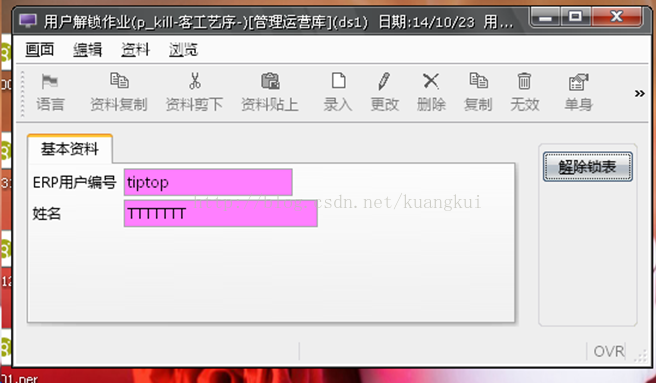Click the 复制 duplicate icon
Image resolution: width=656 pixels, height=383 pixels.
[478, 80]
